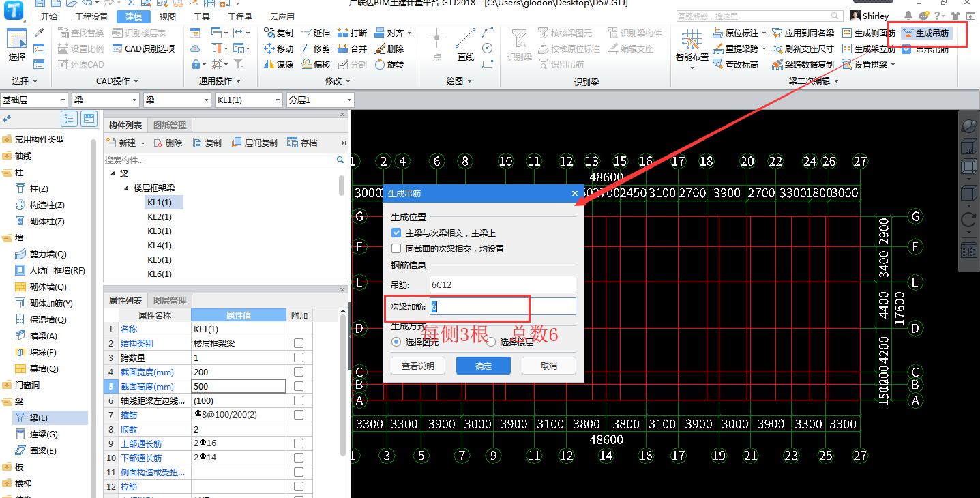The width and height of the screenshot is (980, 498).
Task: Click 取消 in 生成吊筋 dialog
Action: [549, 366]
